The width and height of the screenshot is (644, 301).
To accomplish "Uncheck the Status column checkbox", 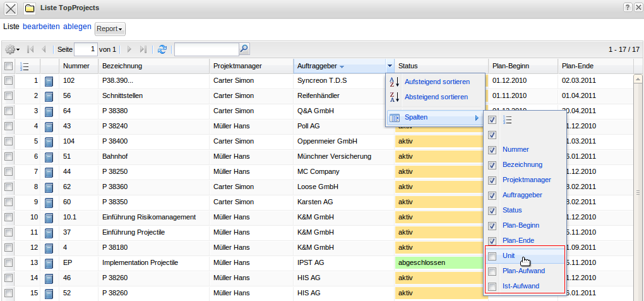I will 492,211.
